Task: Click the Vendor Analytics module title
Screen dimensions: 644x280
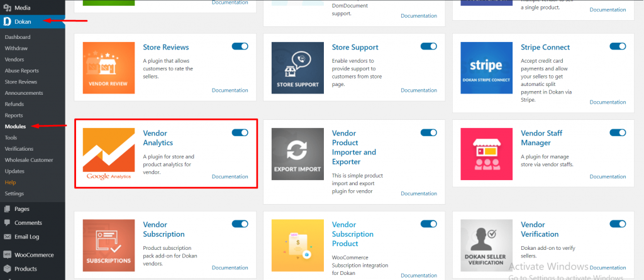Action: click(x=158, y=138)
